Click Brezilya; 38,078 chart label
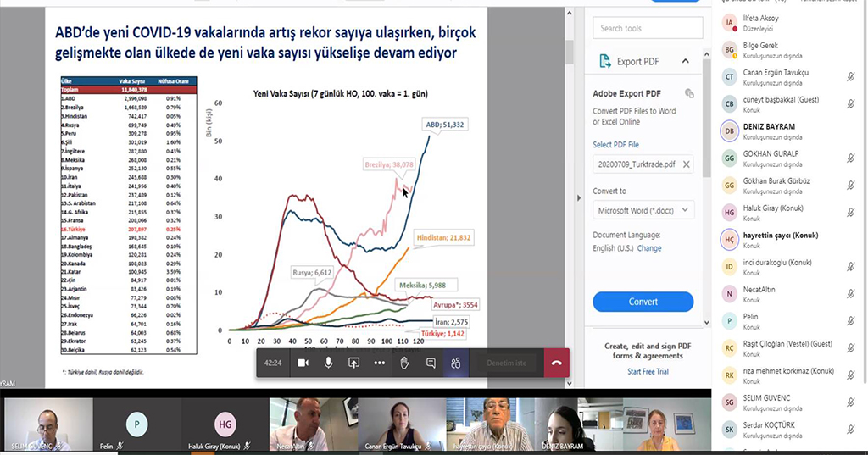This screenshot has width=868, height=455. 388,164
